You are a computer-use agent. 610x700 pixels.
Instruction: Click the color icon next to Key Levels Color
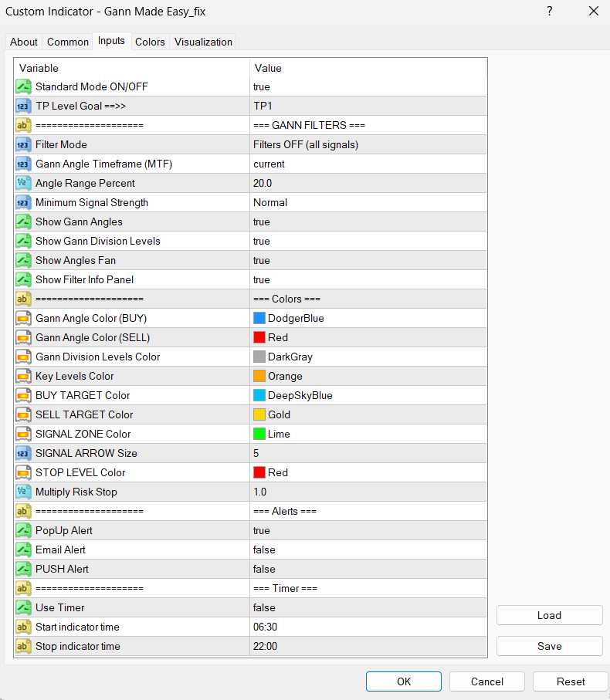coord(23,376)
